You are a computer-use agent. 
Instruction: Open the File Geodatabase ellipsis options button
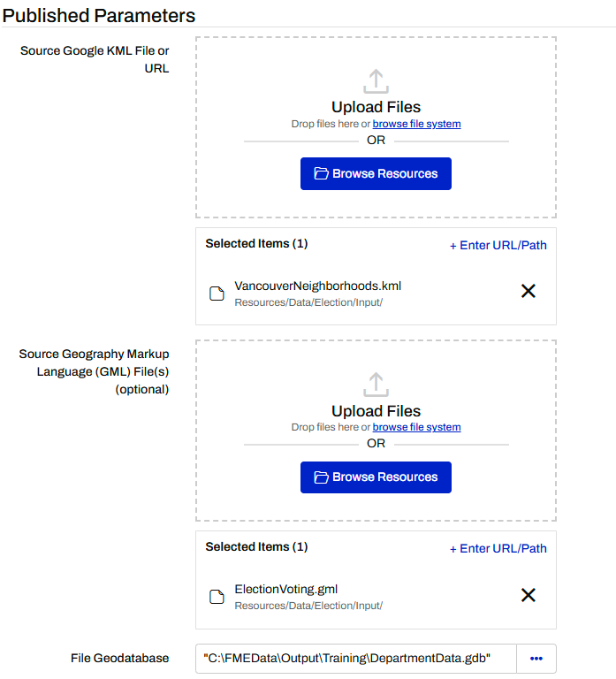coord(536,659)
